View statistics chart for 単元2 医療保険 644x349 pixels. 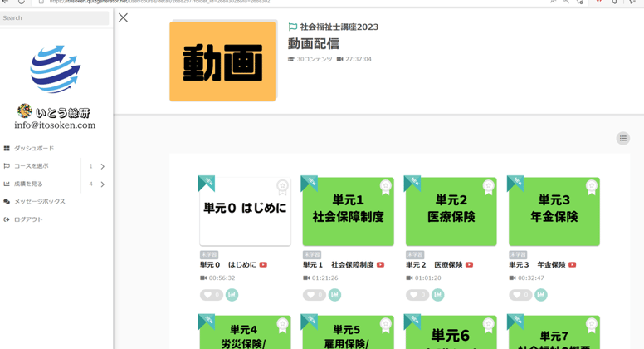coord(438,295)
